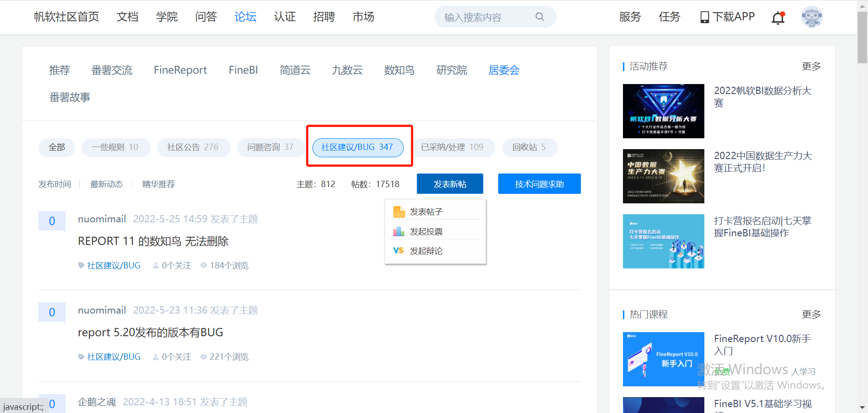Open the FineReport V10.0新手入门 course thumbnail
The image size is (868, 413).
(664, 359)
